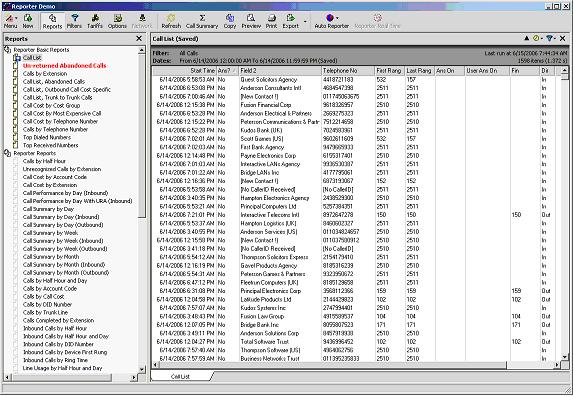Print the report
573x397 pixels.
271,21
